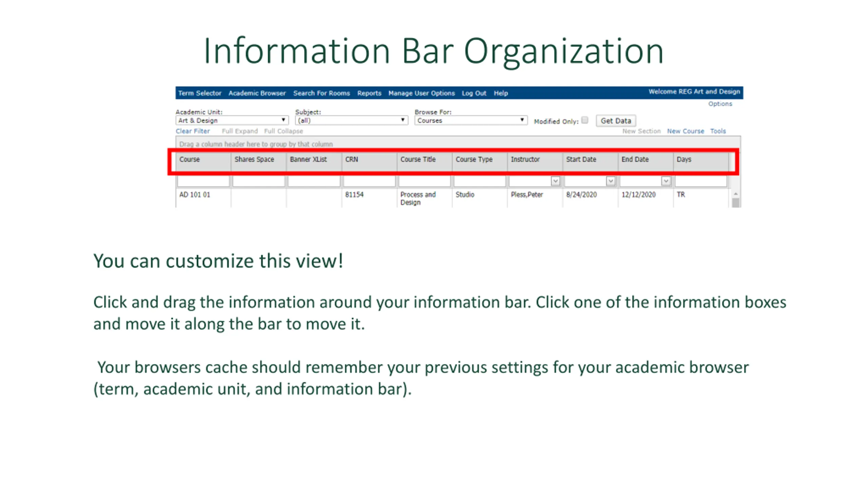Open the Tools link
868x488 pixels.
click(718, 131)
